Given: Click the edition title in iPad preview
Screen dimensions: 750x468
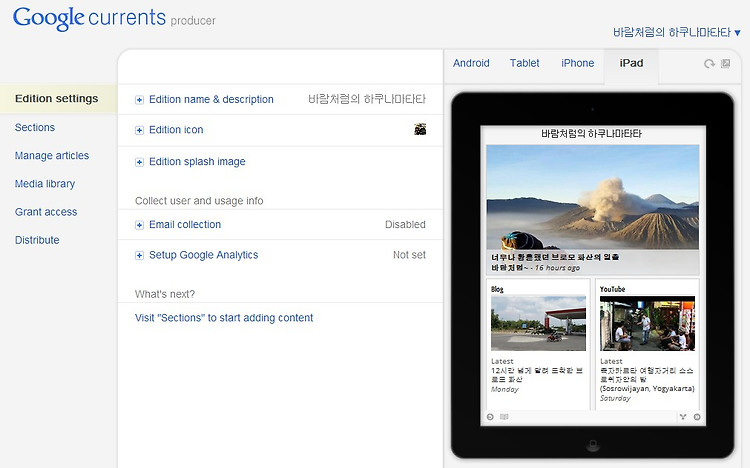Looking at the screenshot, I should pos(591,134).
